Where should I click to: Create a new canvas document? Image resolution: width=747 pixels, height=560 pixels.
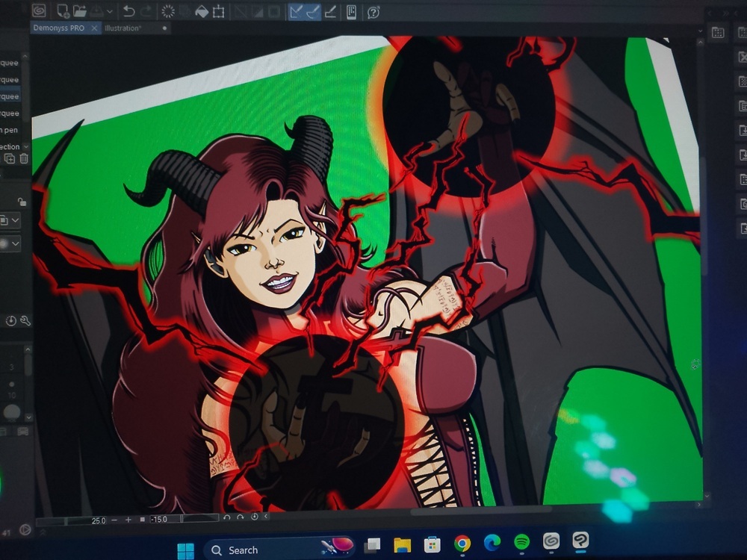click(x=63, y=10)
